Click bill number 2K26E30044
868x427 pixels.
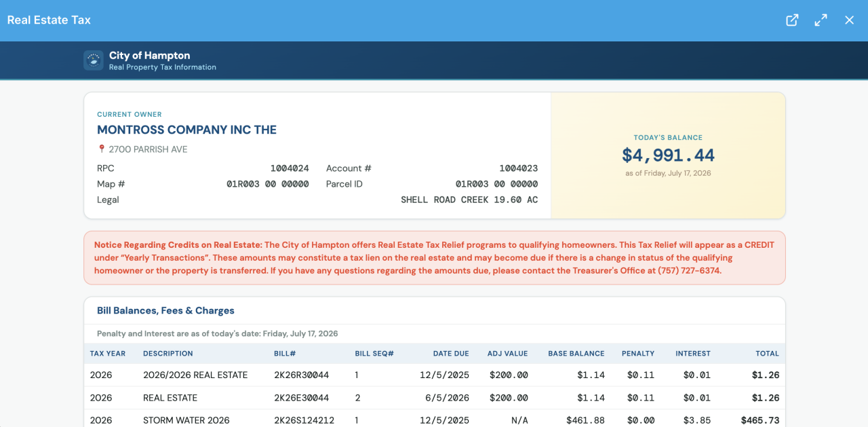coord(301,398)
